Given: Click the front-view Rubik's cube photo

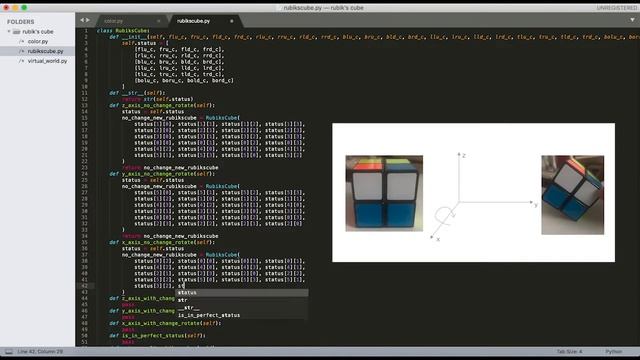Looking at the screenshot, I should pyautogui.click(x=384, y=193).
